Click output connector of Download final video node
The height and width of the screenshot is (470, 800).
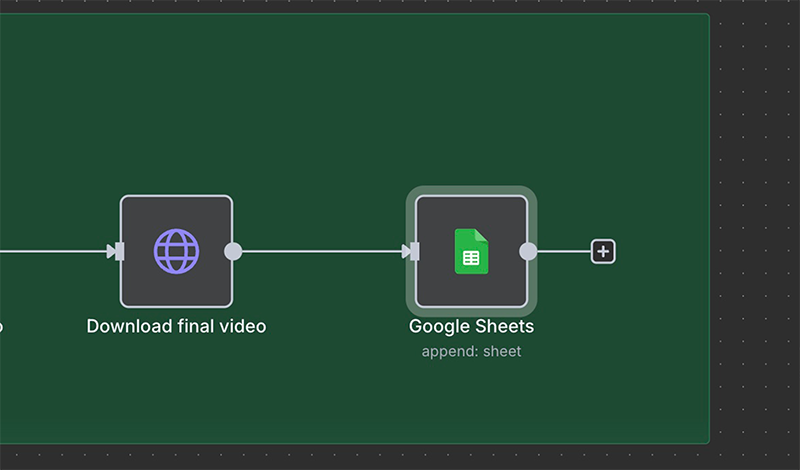click(233, 251)
